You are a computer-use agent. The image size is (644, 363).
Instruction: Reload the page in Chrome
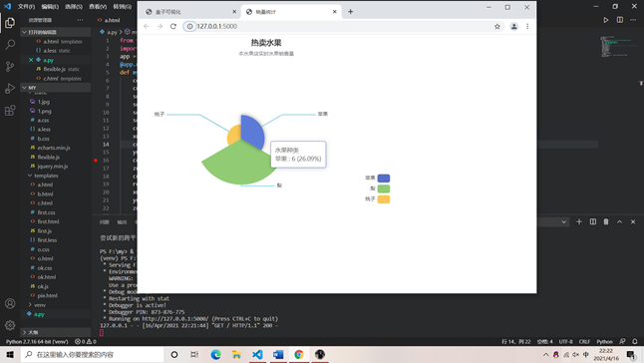(x=173, y=26)
